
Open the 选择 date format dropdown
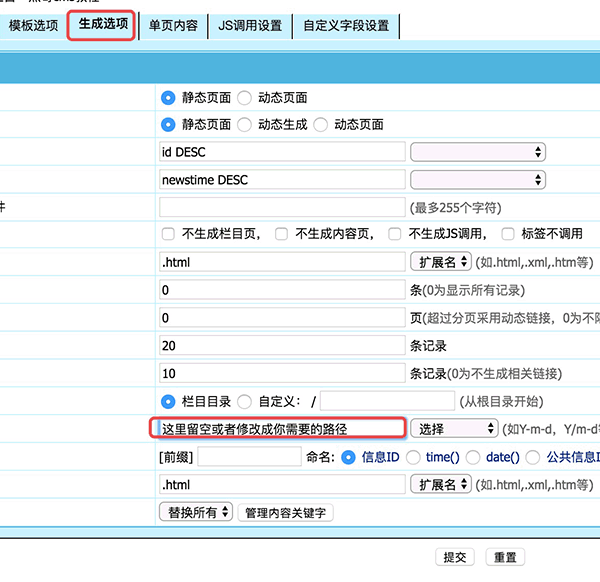[x=454, y=428]
